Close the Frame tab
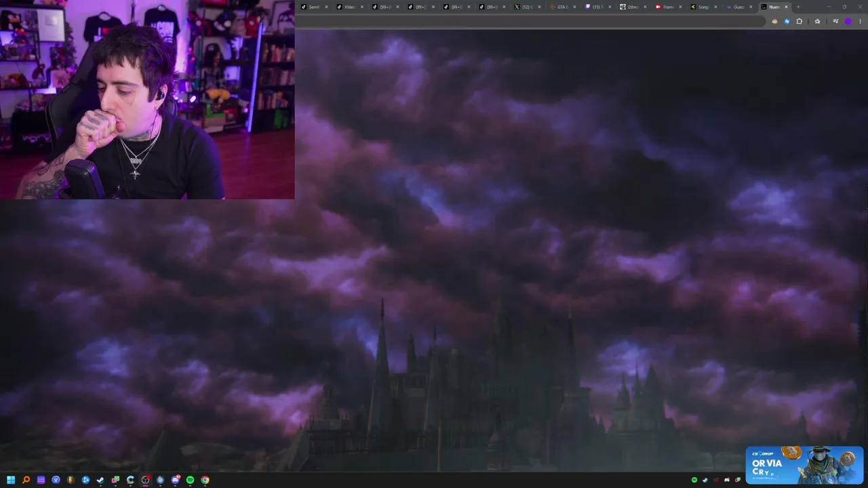 (680, 7)
